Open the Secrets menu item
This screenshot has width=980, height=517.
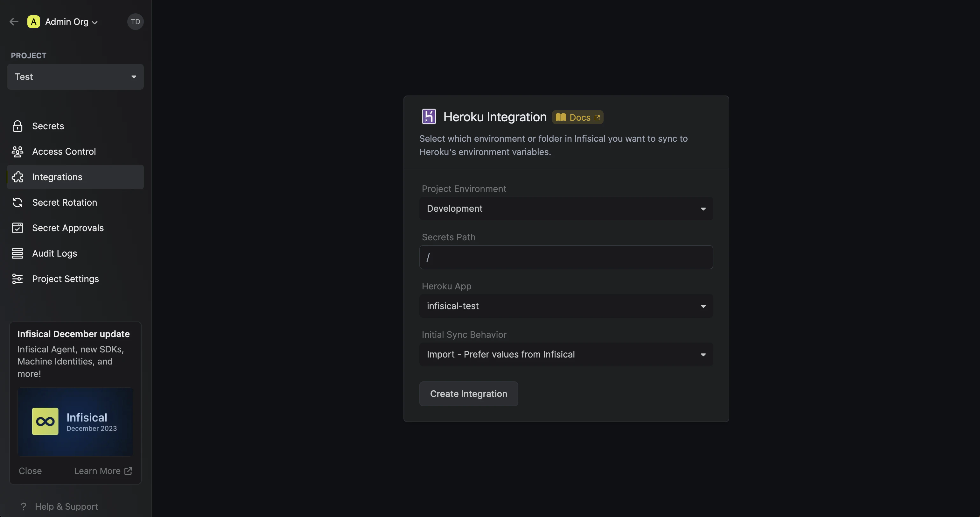click(75, 126)
